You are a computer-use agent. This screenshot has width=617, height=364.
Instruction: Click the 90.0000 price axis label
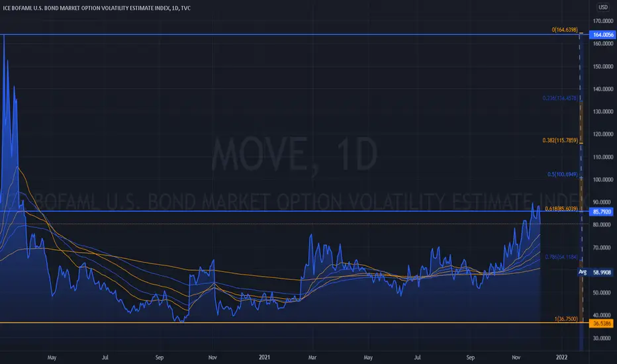[603, 203]
